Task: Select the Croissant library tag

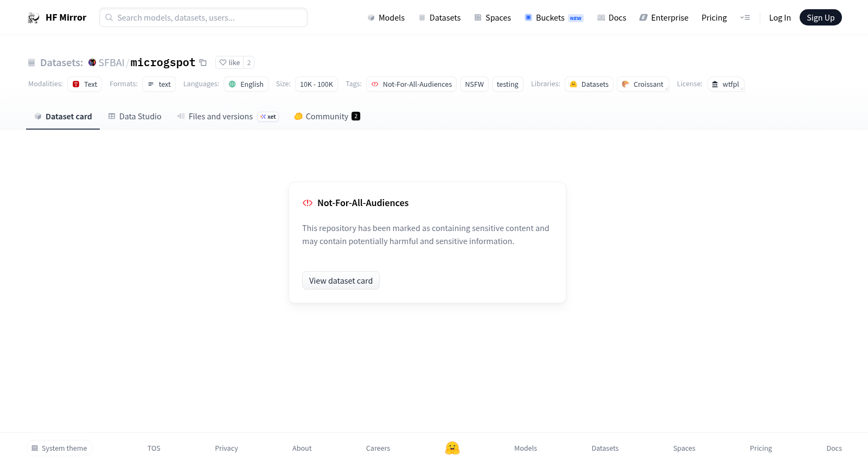Action: [x=643, y=84]
